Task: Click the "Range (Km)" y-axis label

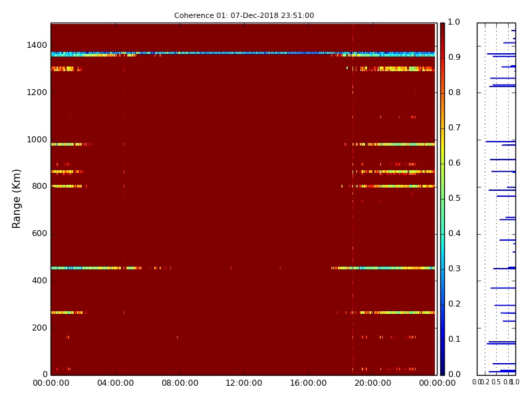Action: coord(17,198)
